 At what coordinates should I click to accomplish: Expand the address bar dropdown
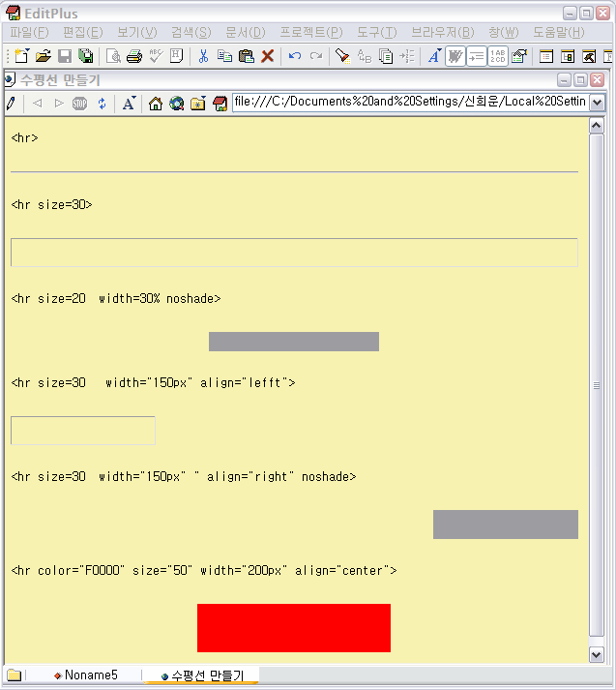597,103
